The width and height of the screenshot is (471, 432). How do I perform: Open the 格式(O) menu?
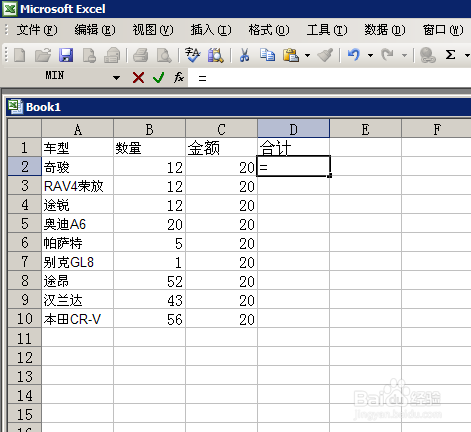tap(269, 30)
